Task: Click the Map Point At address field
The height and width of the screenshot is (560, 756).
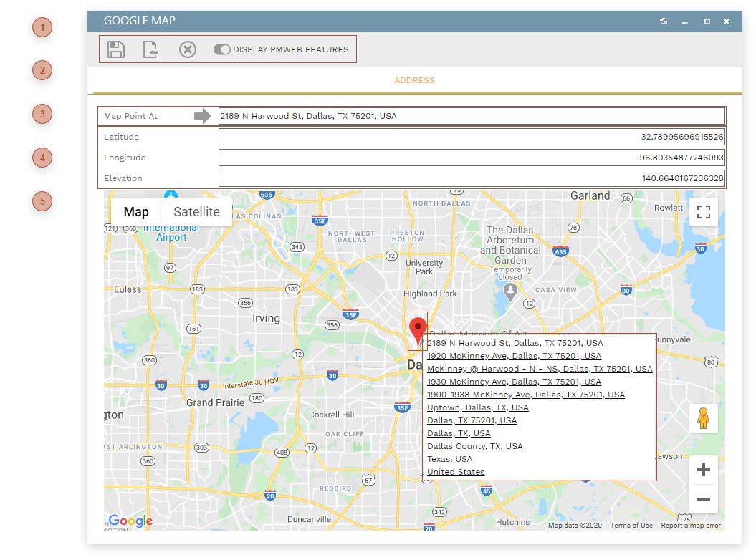Action: click(471, 115)
